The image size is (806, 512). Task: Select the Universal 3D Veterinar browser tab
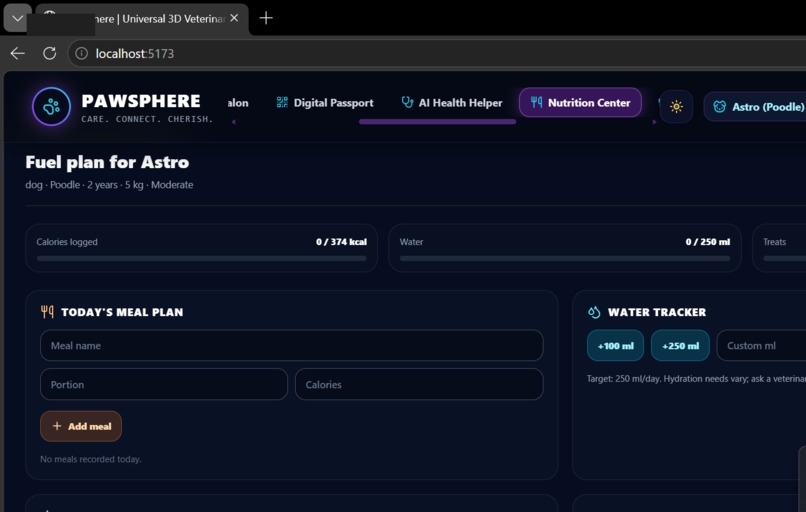(142, 19)
